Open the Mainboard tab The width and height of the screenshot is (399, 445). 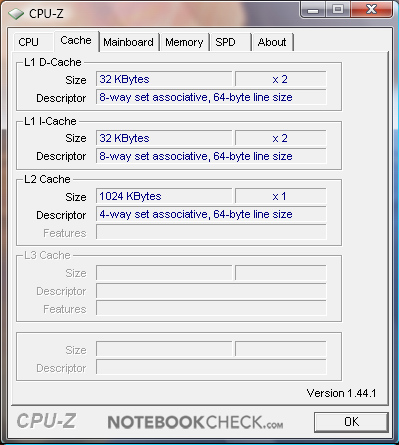coord(128,42)
